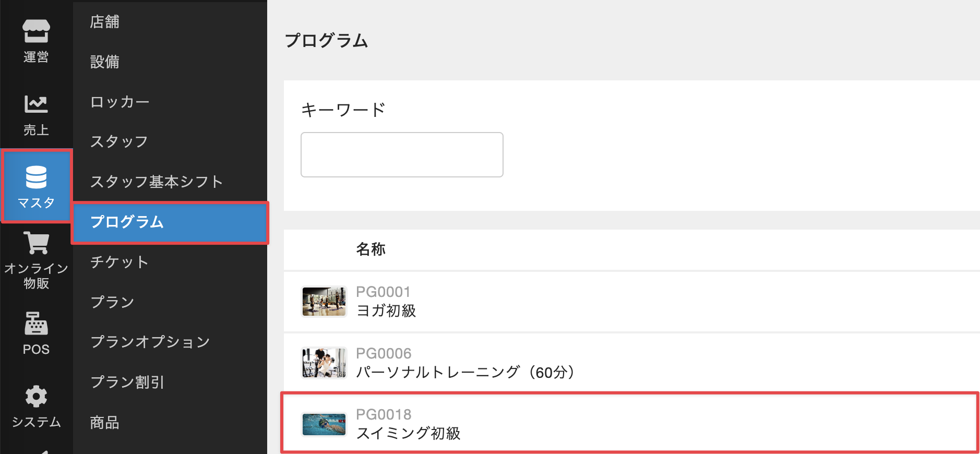980x454 pixels.
Task: Open the プラン割引 menu item
Action: (x=128, y=382)
